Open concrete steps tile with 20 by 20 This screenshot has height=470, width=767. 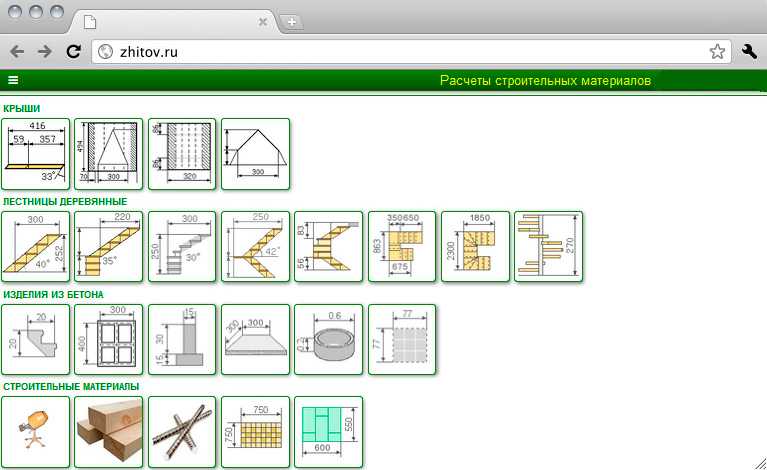(36, 339)
